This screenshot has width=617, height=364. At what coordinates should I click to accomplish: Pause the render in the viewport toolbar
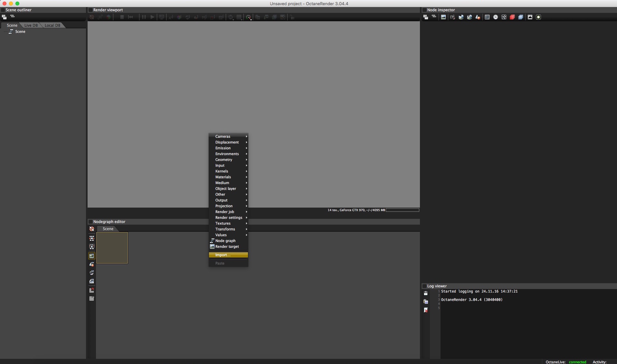click(144, 17)
